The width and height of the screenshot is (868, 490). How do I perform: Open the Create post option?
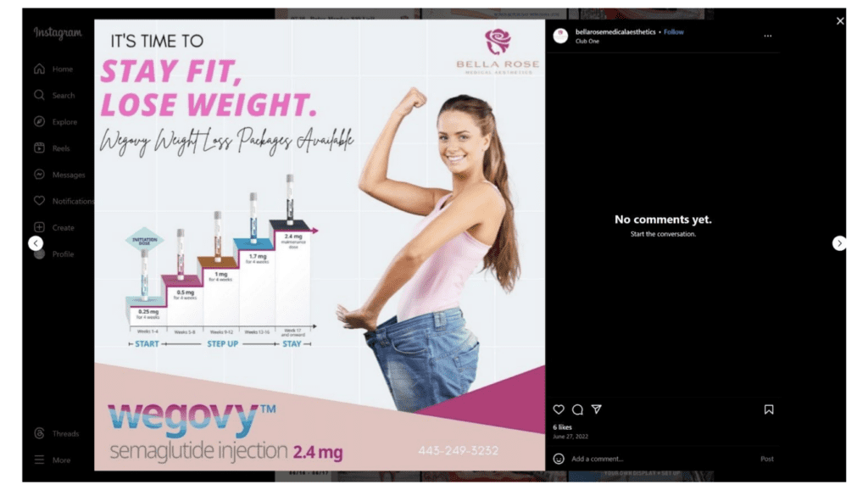(x=53, y=227)
